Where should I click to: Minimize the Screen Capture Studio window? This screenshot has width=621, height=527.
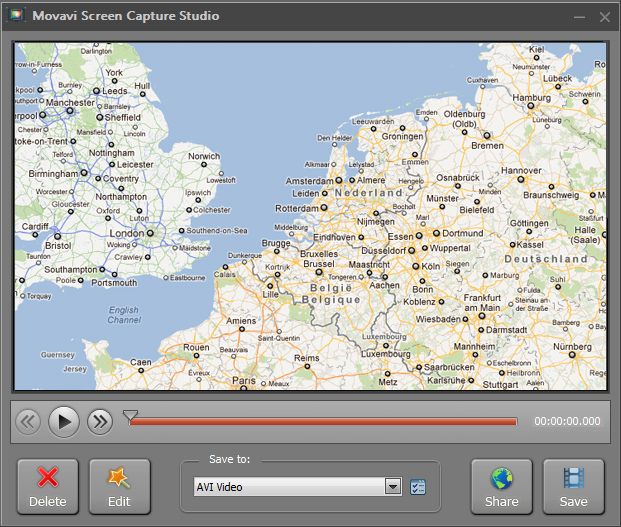click(579, 17)
